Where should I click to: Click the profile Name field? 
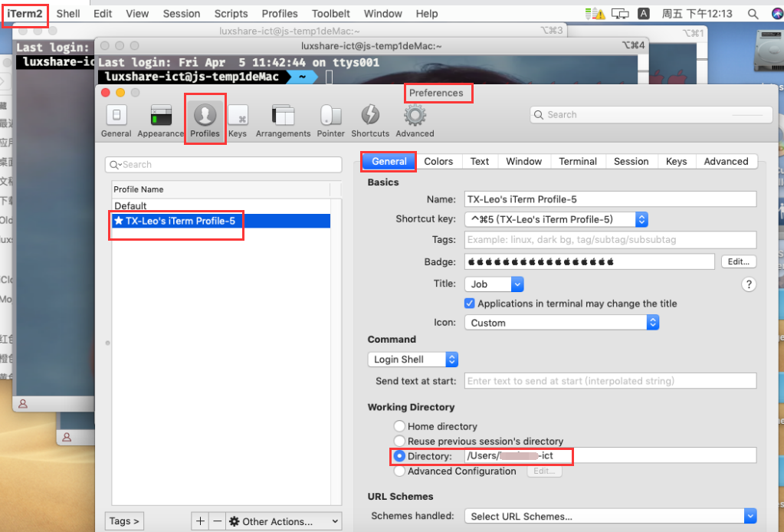click(611, 199)
